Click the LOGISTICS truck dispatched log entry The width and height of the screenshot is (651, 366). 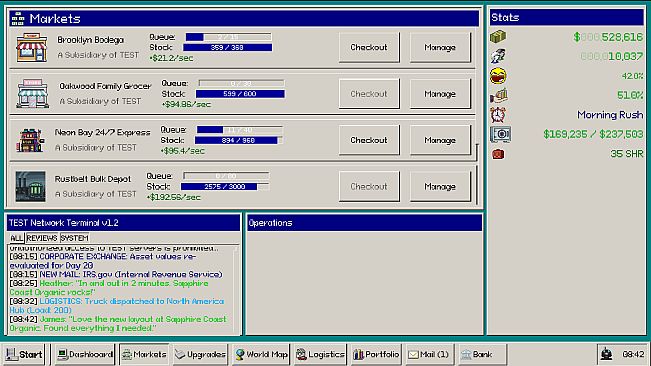117,305
